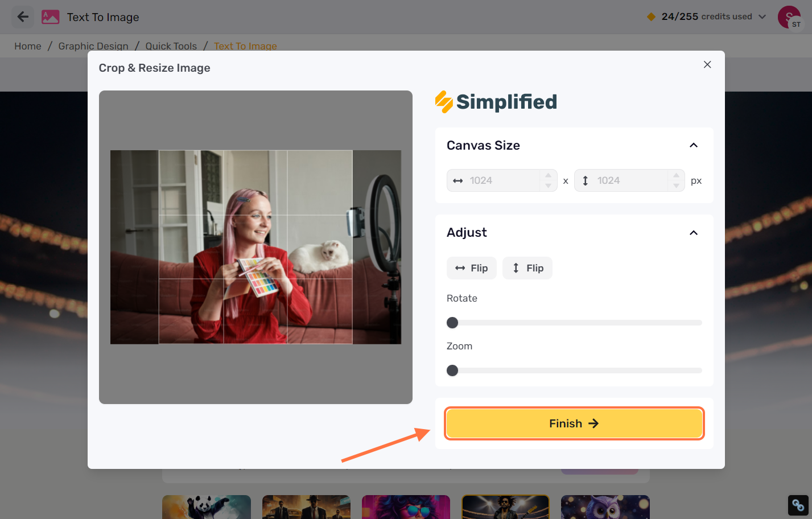Click the Finish button

point(574,423)
